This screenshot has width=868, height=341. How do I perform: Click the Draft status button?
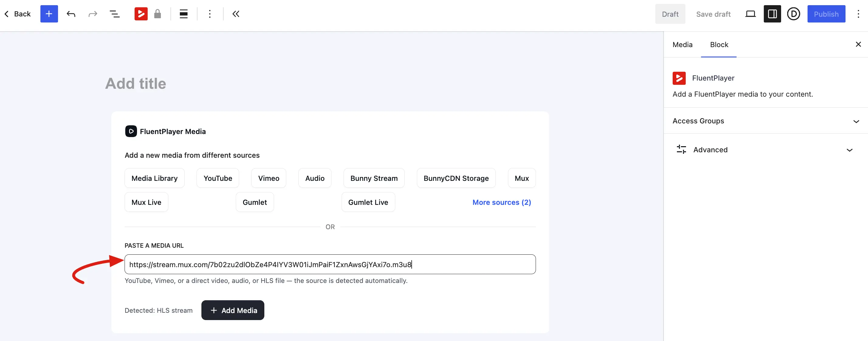click(x=670, y=14)
